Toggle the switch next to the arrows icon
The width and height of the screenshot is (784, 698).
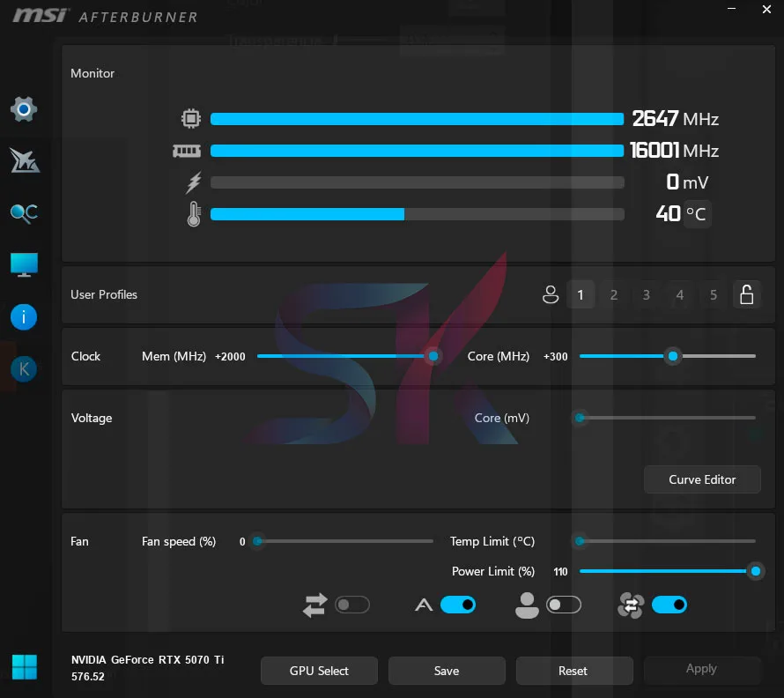pos(352,605)
